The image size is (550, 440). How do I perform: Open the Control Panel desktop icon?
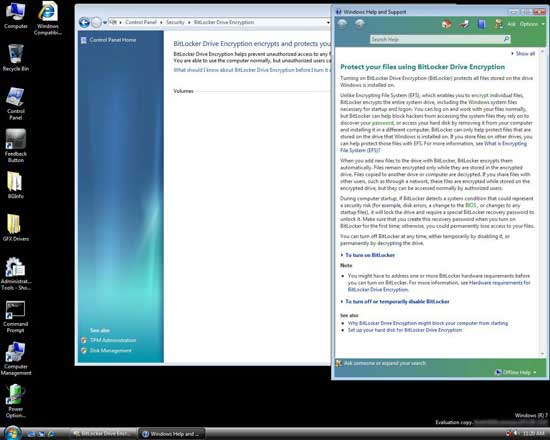point(15,104)
